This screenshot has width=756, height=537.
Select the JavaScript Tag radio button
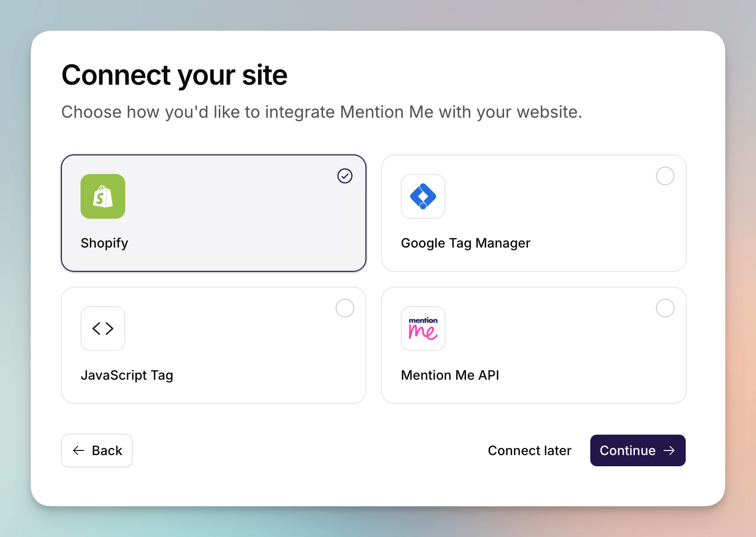pos(345,308)
